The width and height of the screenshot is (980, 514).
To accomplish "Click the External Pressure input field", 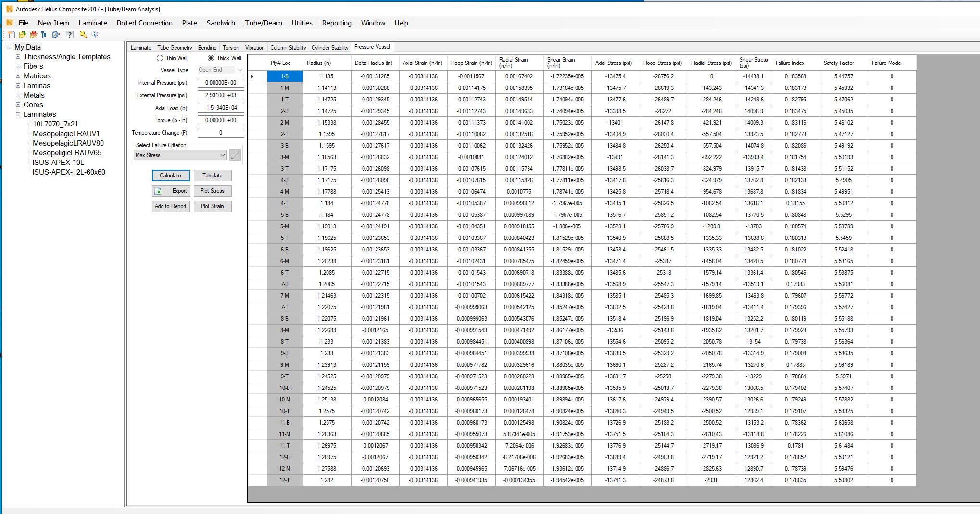I will click(221, 95).
